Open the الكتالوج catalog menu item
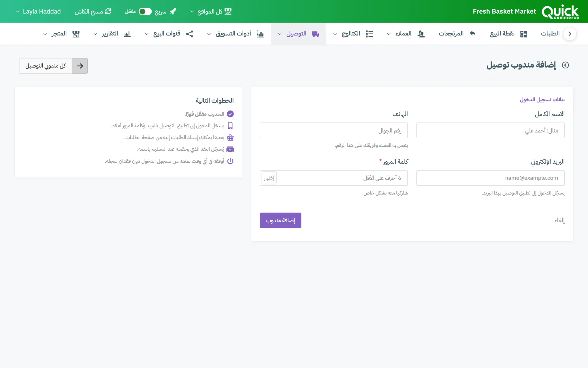 coord(353,34)
